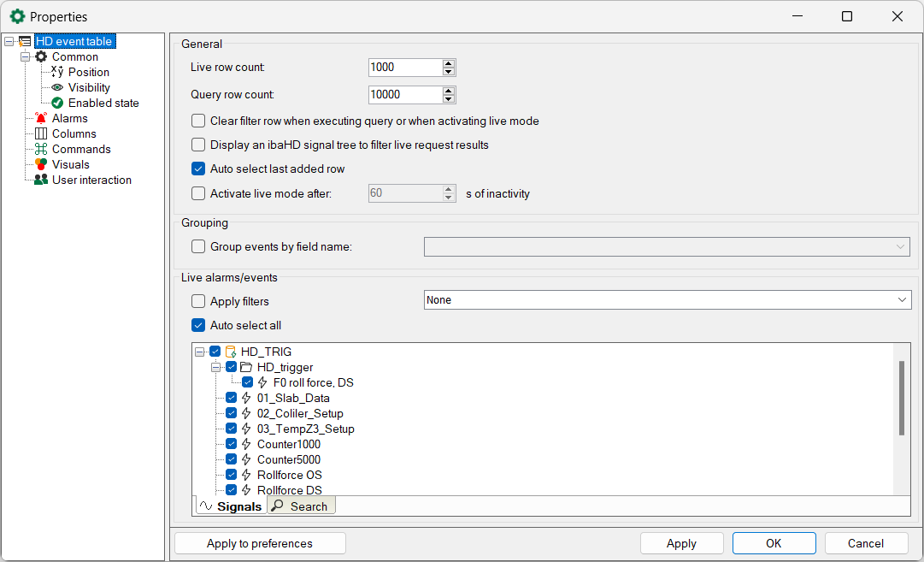Image resolution: width=924 pixels, height=562 pixels.
Task: Click the Commands icon in sidebar
Action: click(x=40, y=149)
